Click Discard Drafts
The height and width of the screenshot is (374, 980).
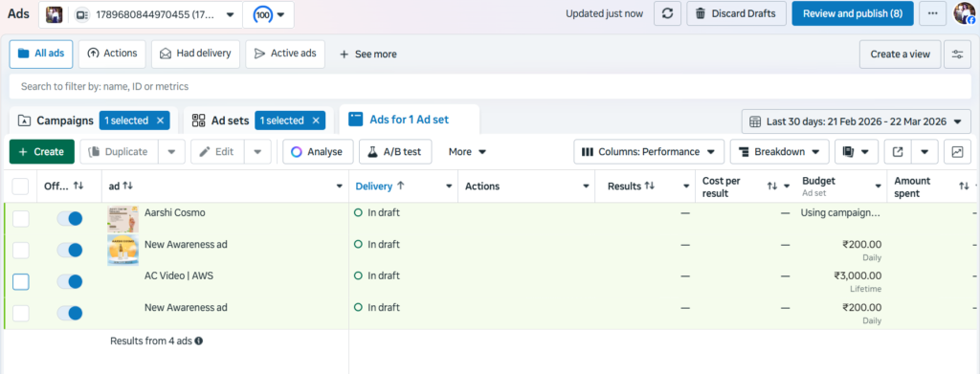coord(736,13)
